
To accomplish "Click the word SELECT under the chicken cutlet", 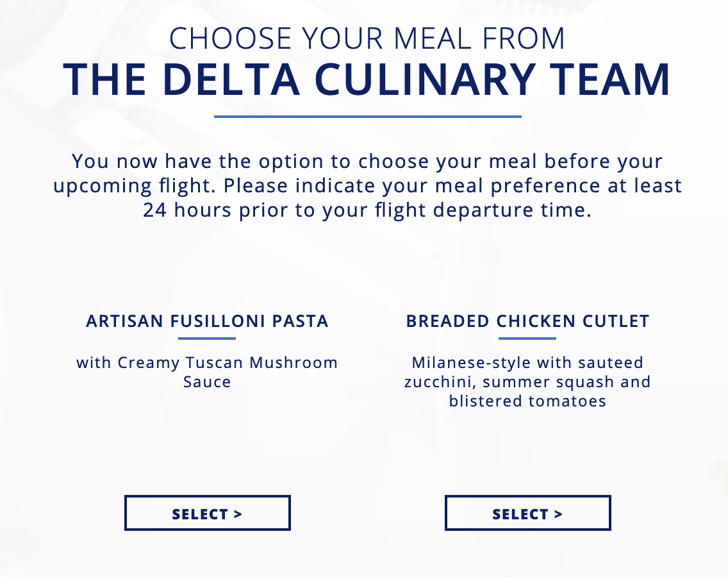I will point(520,514).
